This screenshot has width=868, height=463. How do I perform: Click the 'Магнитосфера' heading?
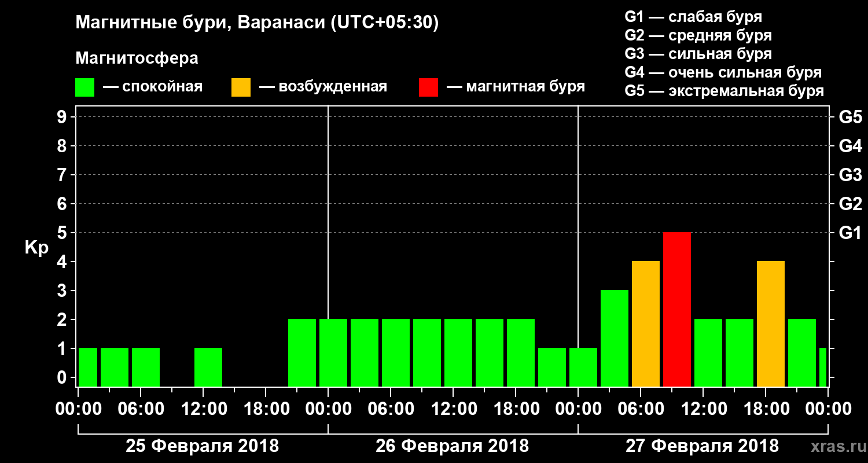click(x=137, y=58)
